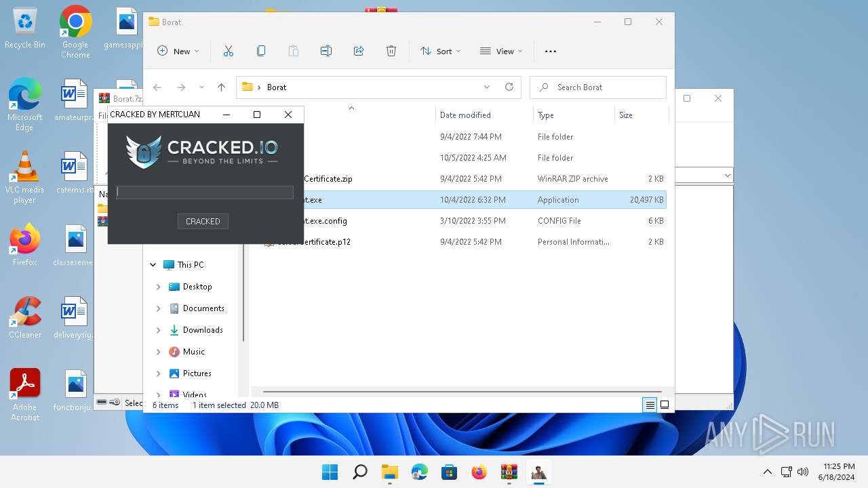Expand the Desktop tree node
Image resolution: width=868 pixels, height=488 pixels.
[x=159, y=287]
